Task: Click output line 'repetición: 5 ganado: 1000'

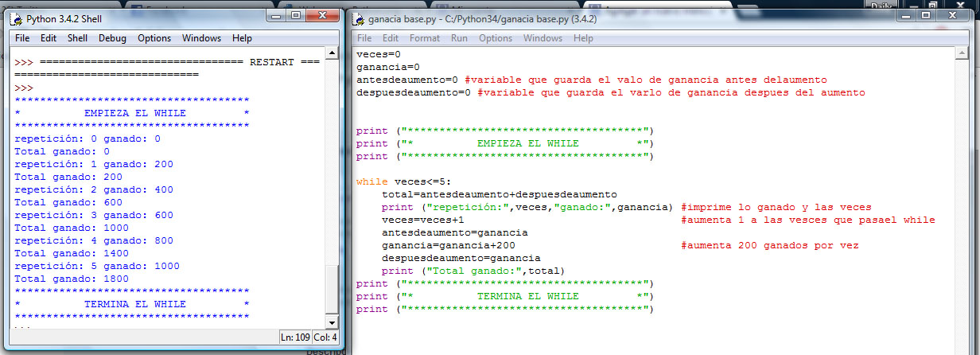Action: (97, 266)
